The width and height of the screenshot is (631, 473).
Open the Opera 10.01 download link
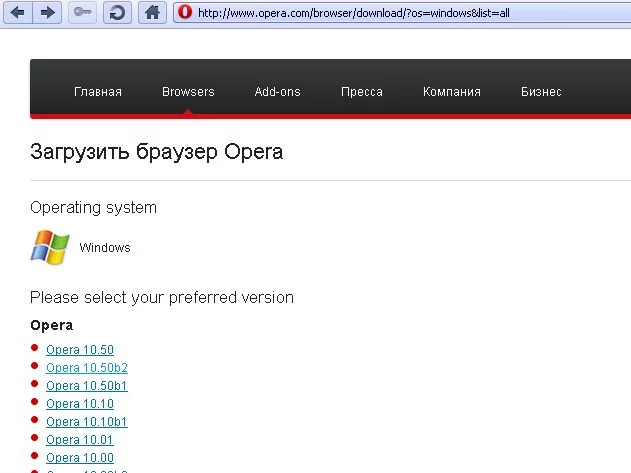[x=80, y=440]
